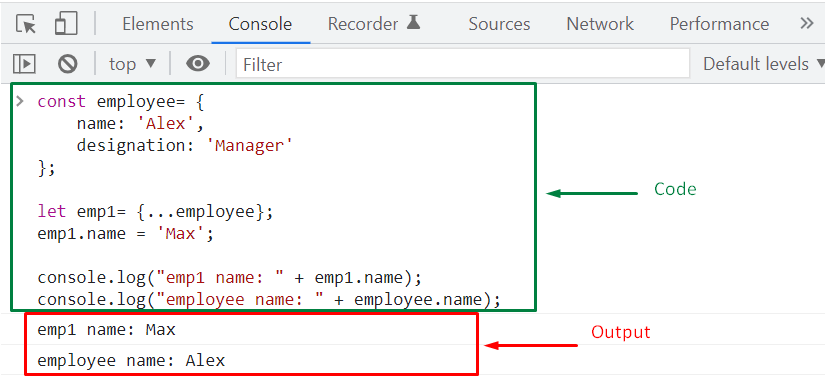This screenshot has width=825, height=383.
Task: Show more tabs with the double chevron
Action: click(x=807, y=23)
